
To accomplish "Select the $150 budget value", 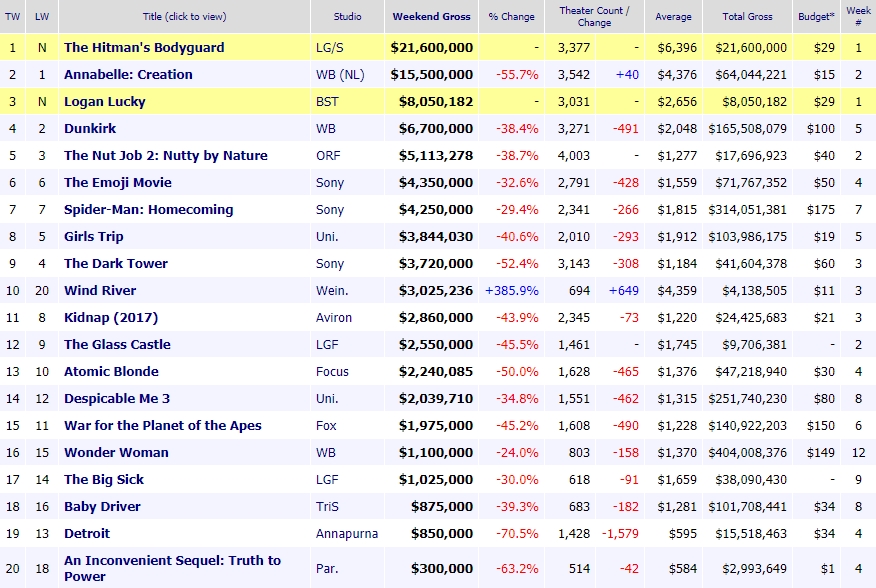I will pos(821,426).
